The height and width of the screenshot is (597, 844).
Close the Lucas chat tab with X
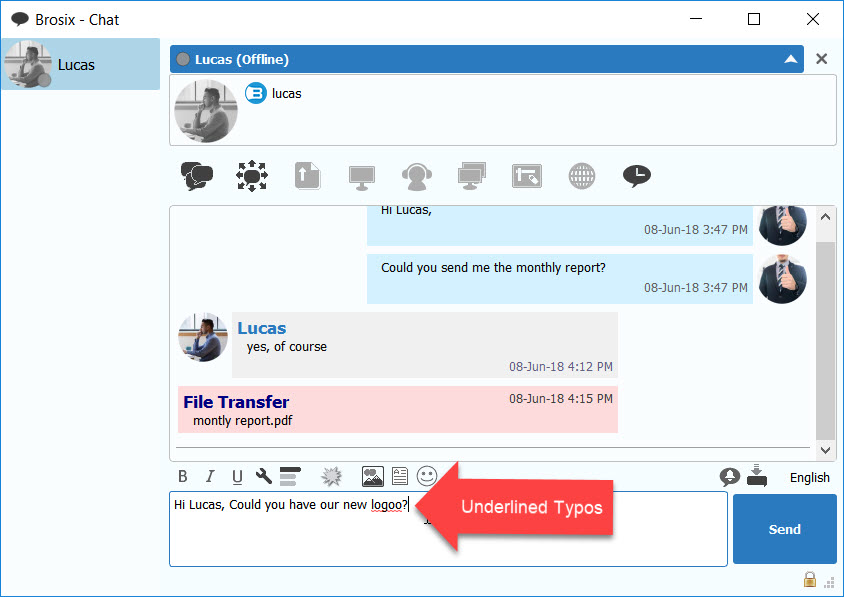(821, 59)
